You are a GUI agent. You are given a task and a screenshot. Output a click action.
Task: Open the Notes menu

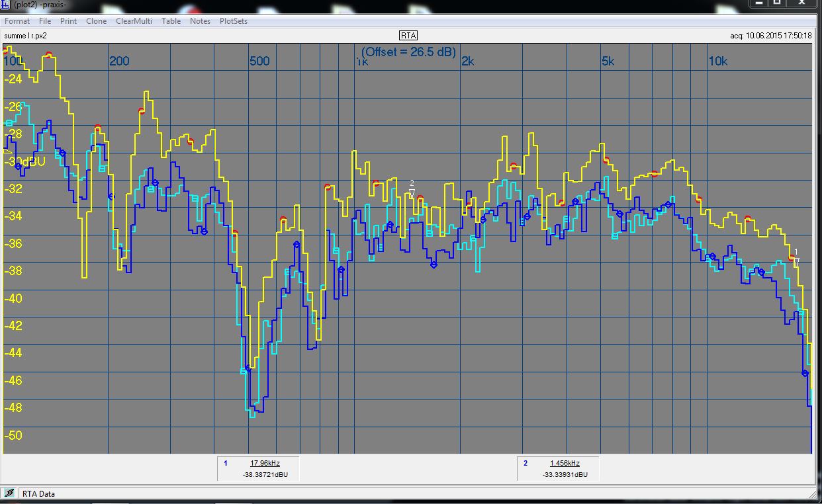coord(200,21)
